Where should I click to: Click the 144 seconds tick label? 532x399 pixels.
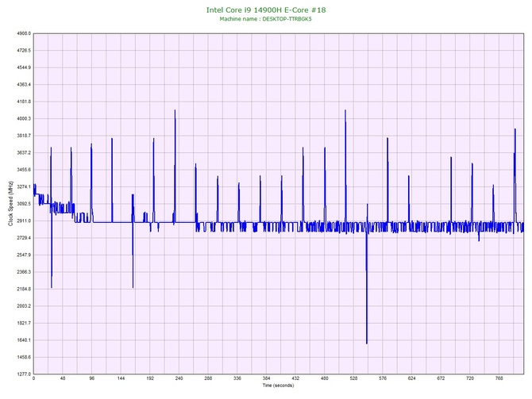point(121,378)
